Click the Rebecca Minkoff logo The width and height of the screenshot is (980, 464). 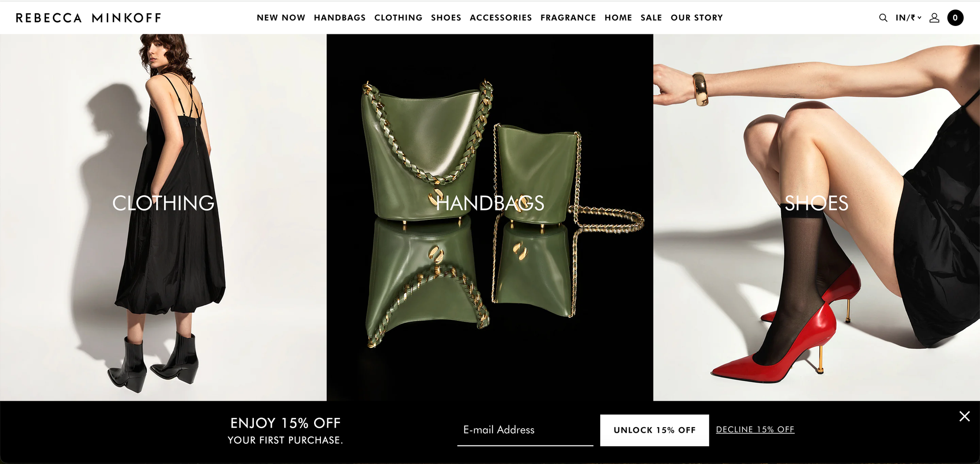88,18
